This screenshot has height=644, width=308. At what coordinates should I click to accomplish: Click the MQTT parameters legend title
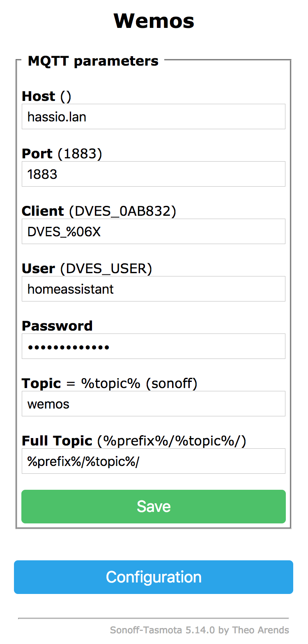pyautogui.click(x=93, y=61)
